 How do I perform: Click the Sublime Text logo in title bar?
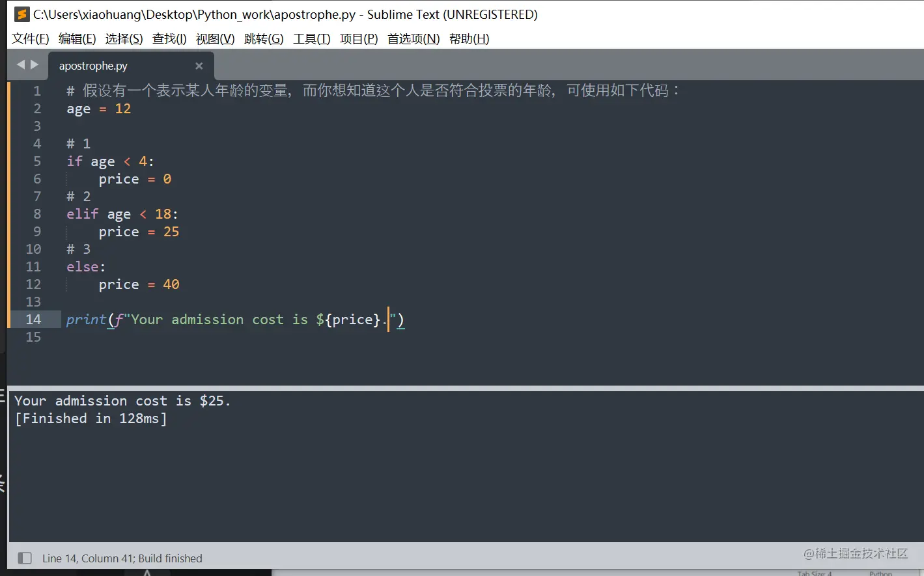[x=21, y=14]
